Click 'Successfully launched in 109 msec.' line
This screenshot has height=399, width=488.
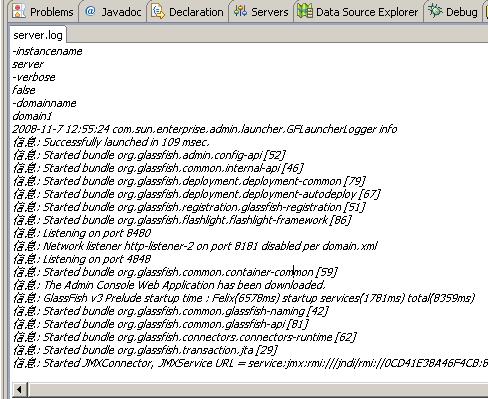[x=111, y=142]
